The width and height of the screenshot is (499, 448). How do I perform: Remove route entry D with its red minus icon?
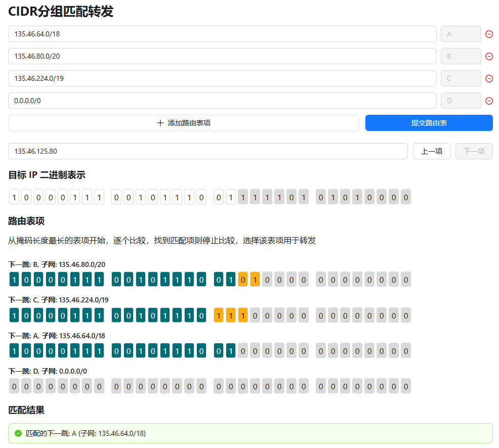489,101
